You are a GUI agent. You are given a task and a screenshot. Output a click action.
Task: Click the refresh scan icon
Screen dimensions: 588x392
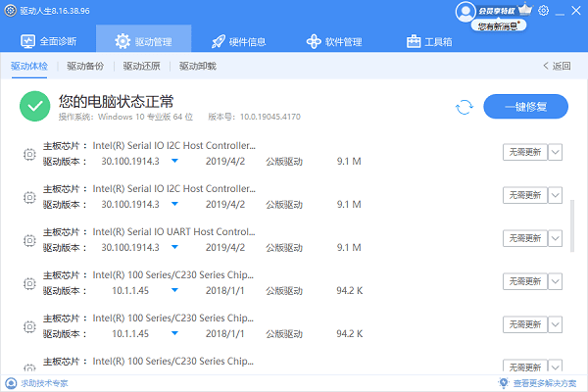465,107
